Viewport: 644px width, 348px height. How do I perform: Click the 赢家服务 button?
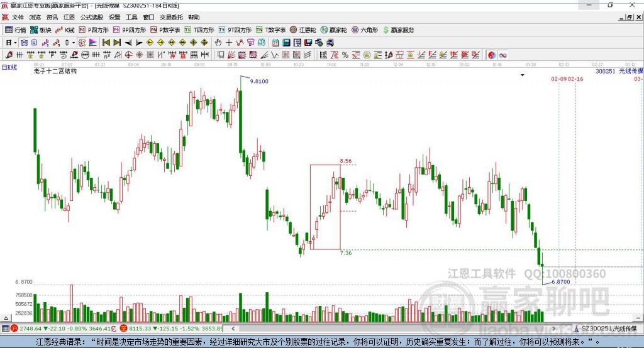pos(398,30)
